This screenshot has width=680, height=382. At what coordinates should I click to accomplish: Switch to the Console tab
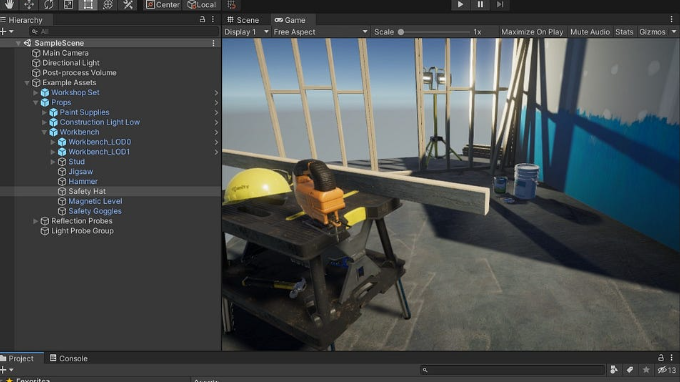pyautogui.click(x=69, y=359)
